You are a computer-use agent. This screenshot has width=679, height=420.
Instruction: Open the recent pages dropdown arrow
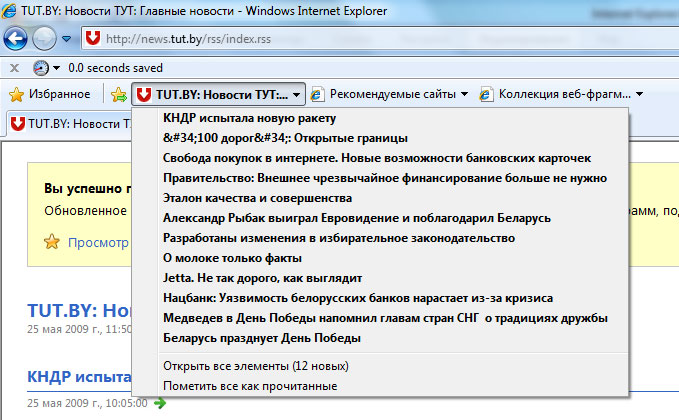coord(66,39)
